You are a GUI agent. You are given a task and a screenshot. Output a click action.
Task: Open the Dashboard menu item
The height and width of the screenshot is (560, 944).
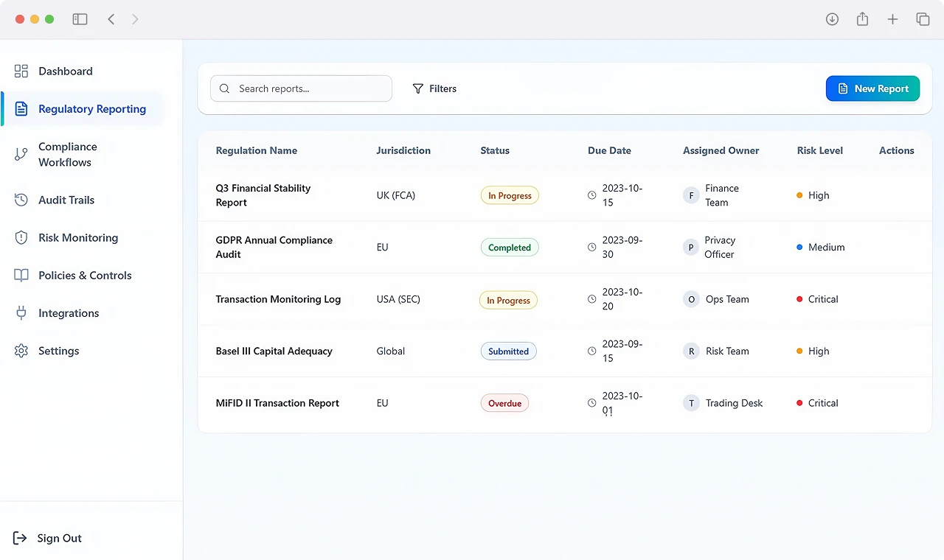coord(65,71)
